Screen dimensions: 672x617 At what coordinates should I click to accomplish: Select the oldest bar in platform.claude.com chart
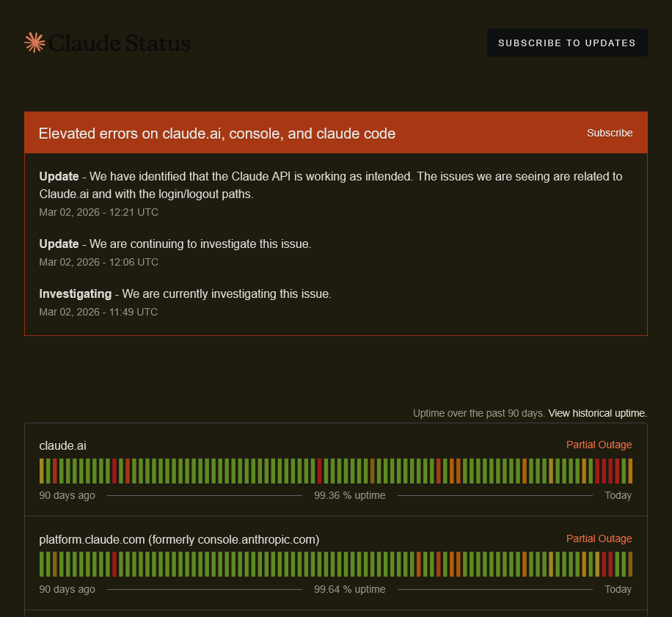point(42,564)
